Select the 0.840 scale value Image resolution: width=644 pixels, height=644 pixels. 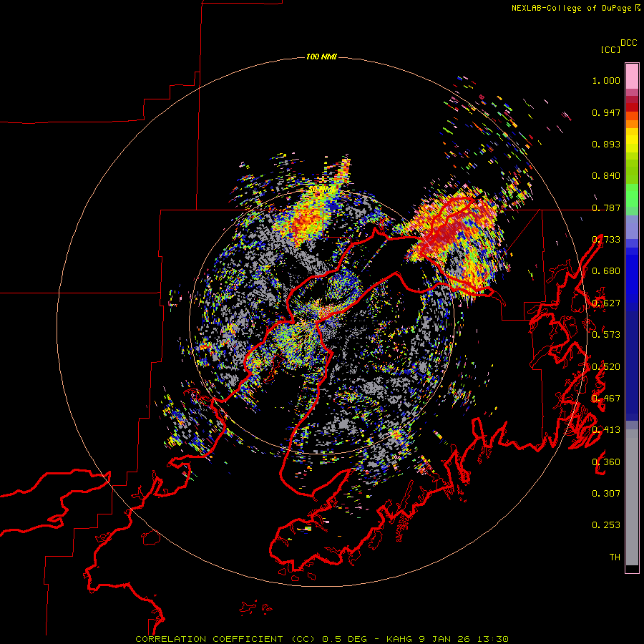point(606,176)
